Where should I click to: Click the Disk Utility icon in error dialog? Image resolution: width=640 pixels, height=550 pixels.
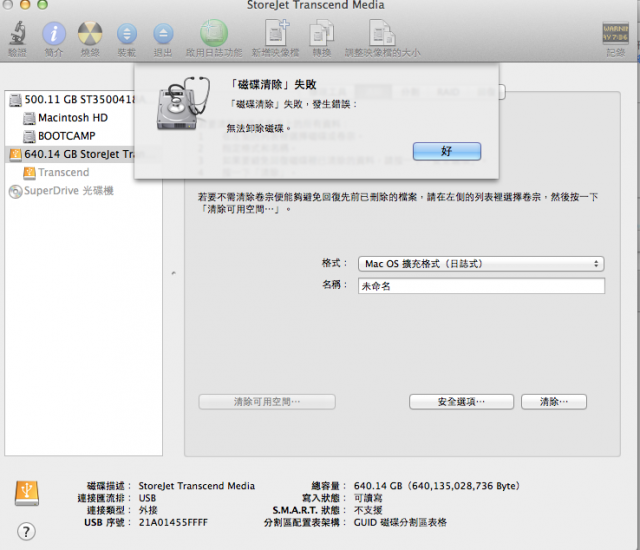point(183,104)
